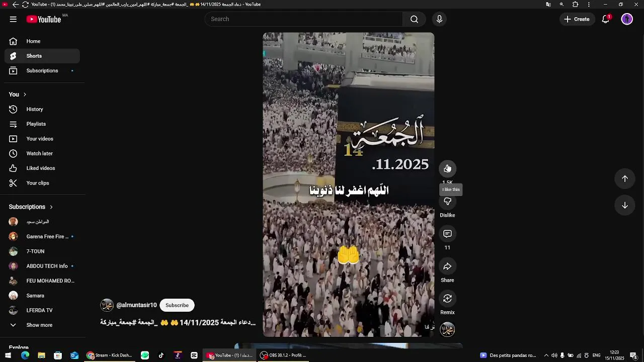This screenshot has width=644, height=362.
Task: Open Des petits pandas media taskbar item
Action: [508, 355]
